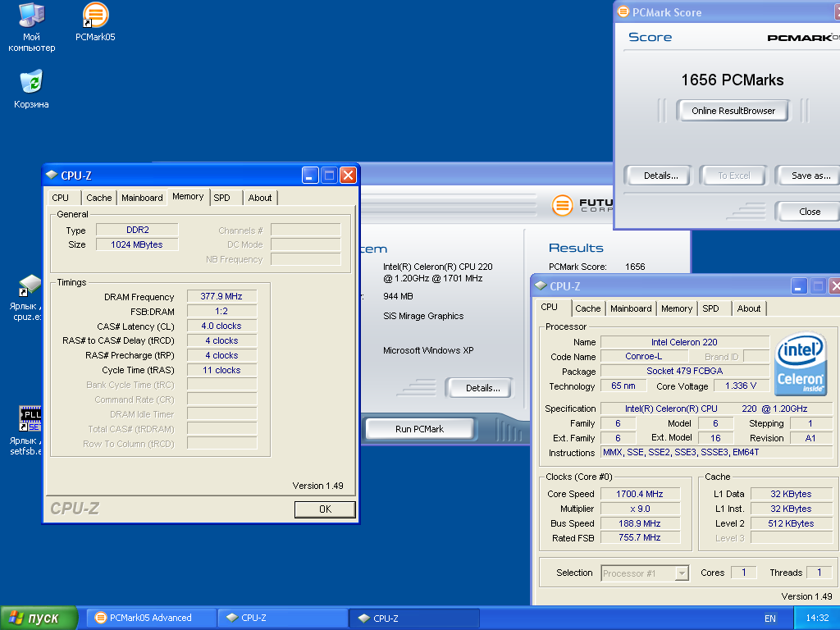This screenshot has height=630, width=840.
Task: Activate the second CPU-Z taskbar button
Action: pos(414,618)
